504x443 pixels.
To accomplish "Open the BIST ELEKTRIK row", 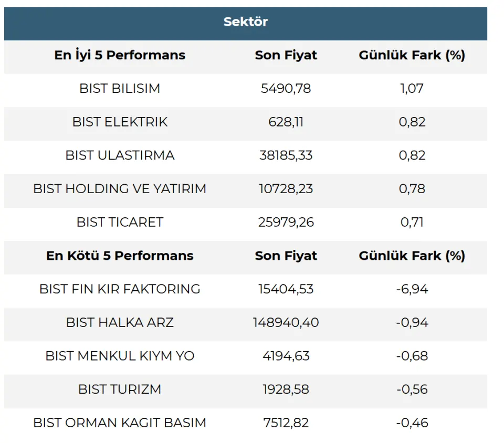I will pos(120,122).
